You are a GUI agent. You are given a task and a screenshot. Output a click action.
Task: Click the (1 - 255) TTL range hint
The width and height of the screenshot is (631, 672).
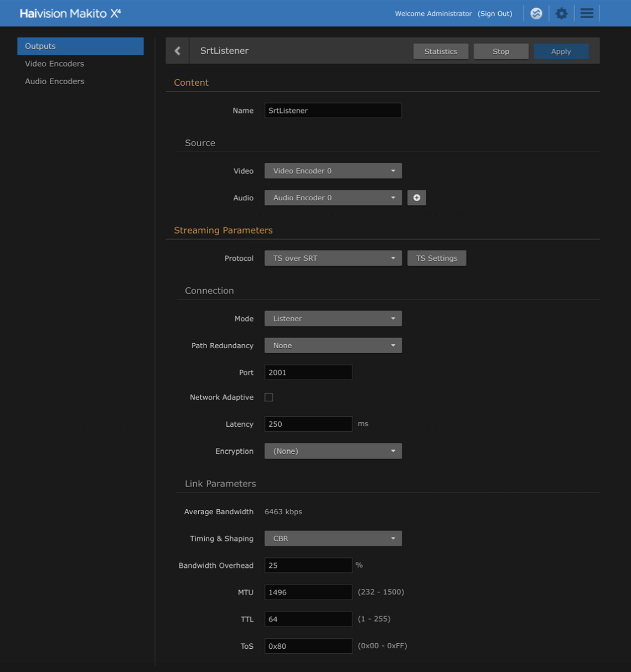pos(374,619)
